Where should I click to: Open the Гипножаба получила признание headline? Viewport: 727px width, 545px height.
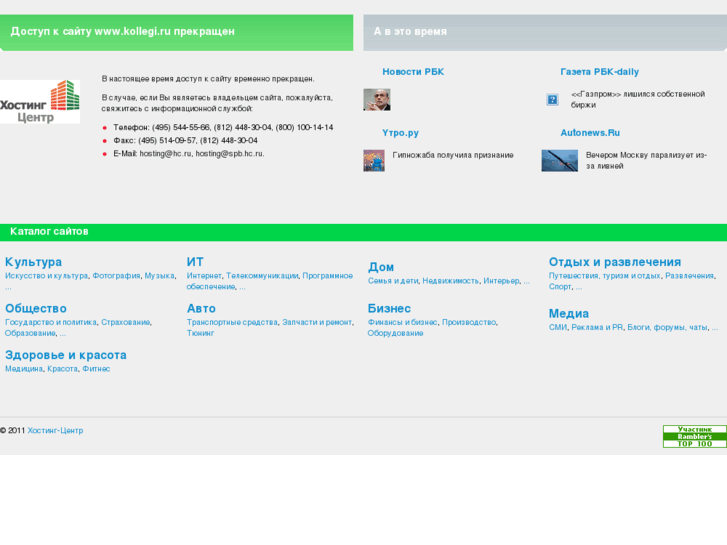click(x=453, y=155)
